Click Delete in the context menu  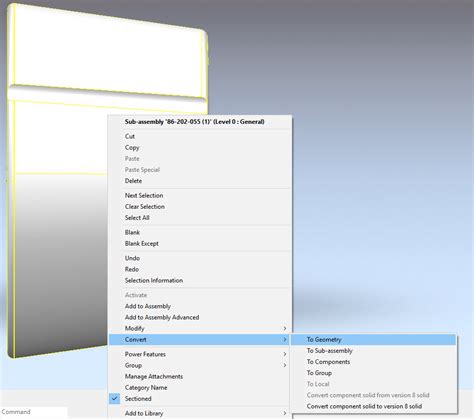[200, 181]
